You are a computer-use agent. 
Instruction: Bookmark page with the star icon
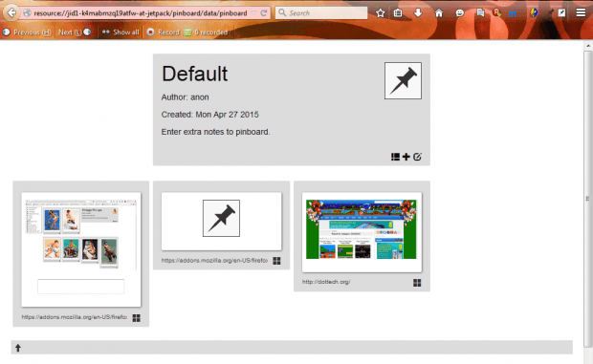381,13
